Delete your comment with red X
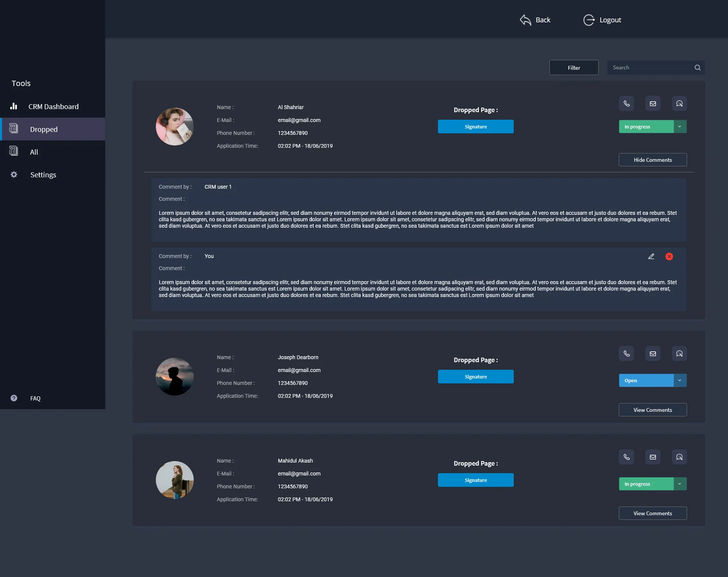728x577 pixels. pos(669,256)
